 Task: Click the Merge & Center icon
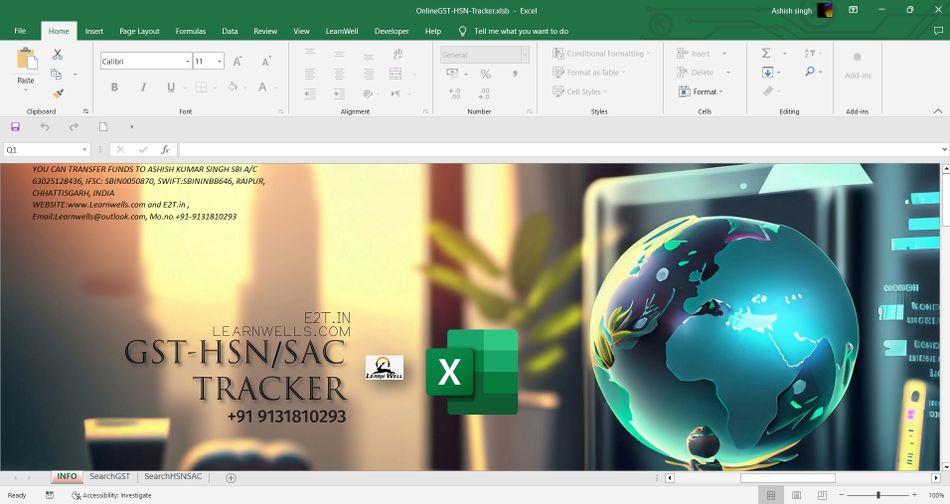coord(396,74)
